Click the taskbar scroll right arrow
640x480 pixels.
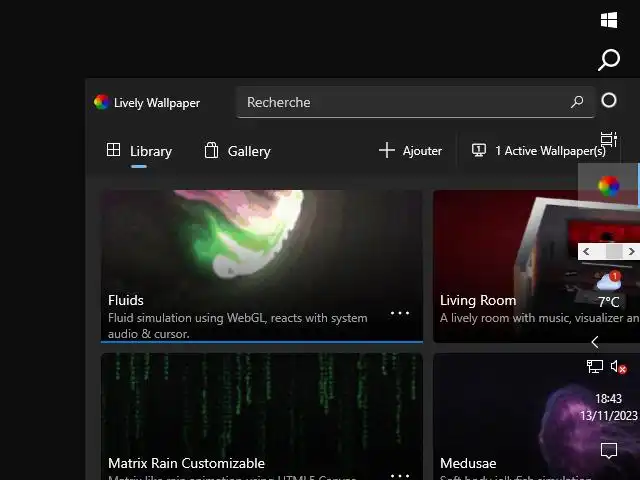point(631,251)
